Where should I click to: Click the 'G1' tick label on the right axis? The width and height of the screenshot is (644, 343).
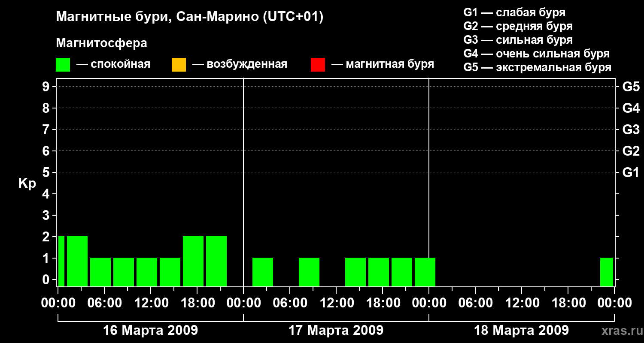tap(631, 172)
